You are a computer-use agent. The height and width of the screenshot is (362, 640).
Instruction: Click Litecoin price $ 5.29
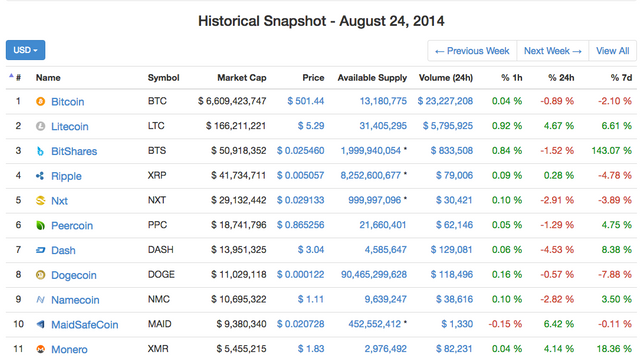(311, 126)
